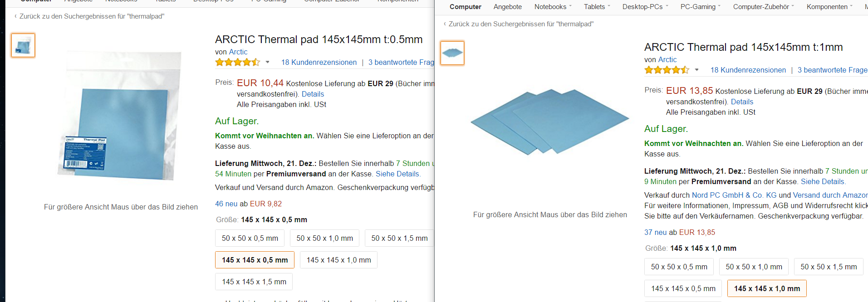The image size is (868, 302).
Task: Click price EUR 10,44 in left window
Action: point(260,83)
